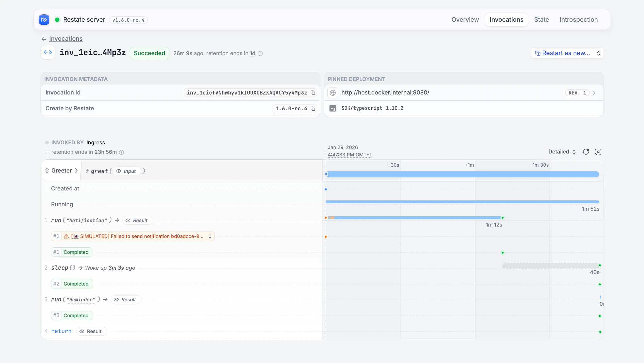Viewport: 644px width, 363px height.
Task: Click the Restart as new button
Action: 562,53
